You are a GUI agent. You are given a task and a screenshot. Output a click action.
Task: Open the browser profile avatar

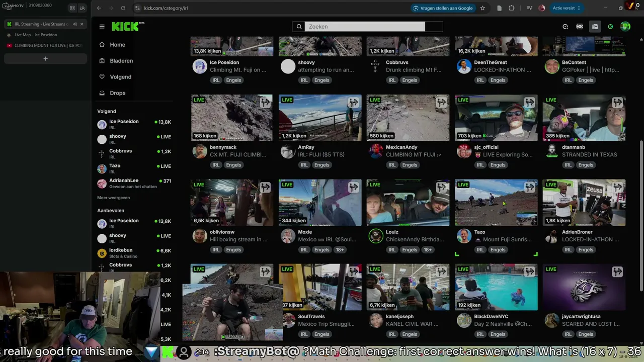pyautogui.click(x=542, y=8)
